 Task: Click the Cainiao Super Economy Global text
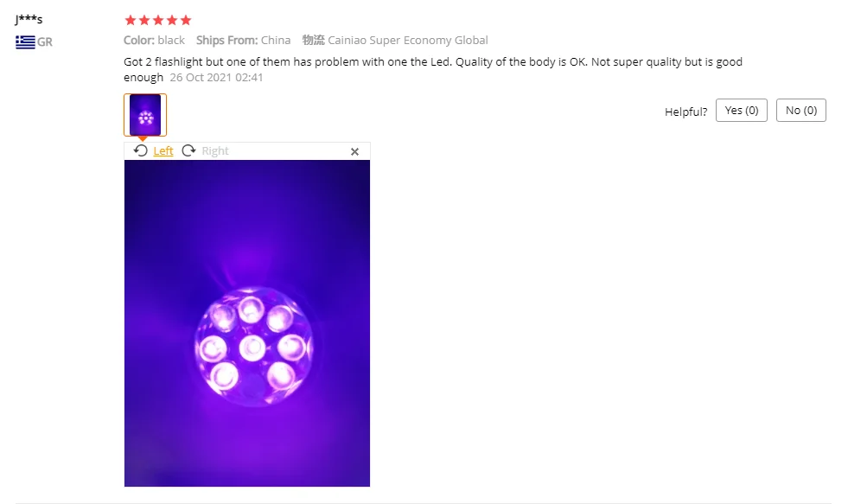tap(408, 40)
